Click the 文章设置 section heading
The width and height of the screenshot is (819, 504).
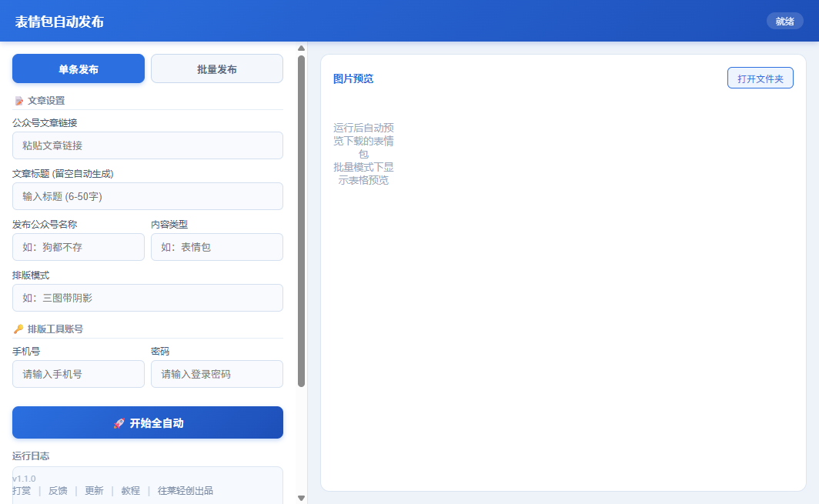(46, 101)
